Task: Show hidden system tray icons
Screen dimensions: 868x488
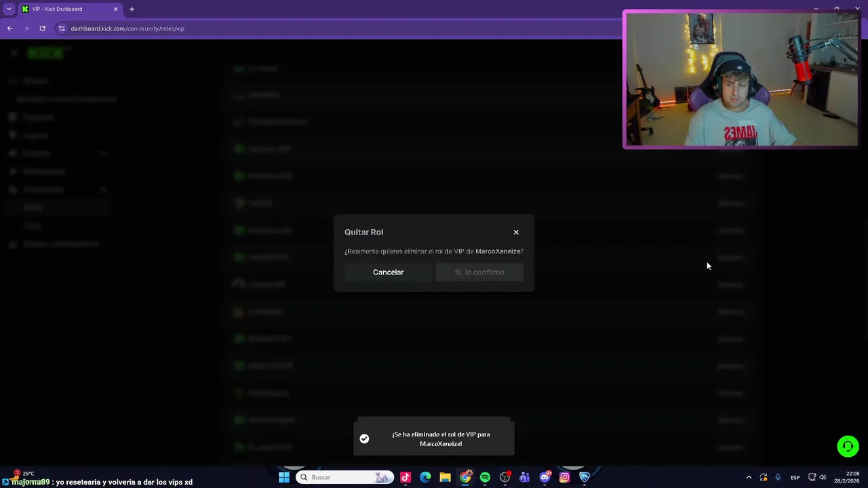Action: (x=749, y=477)
